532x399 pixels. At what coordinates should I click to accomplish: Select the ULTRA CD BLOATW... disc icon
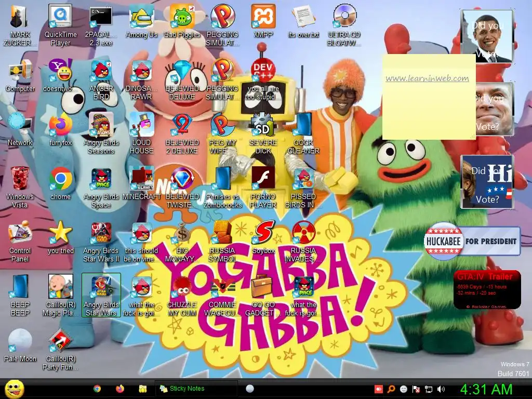pyautogui.click(x=344, y=25)
